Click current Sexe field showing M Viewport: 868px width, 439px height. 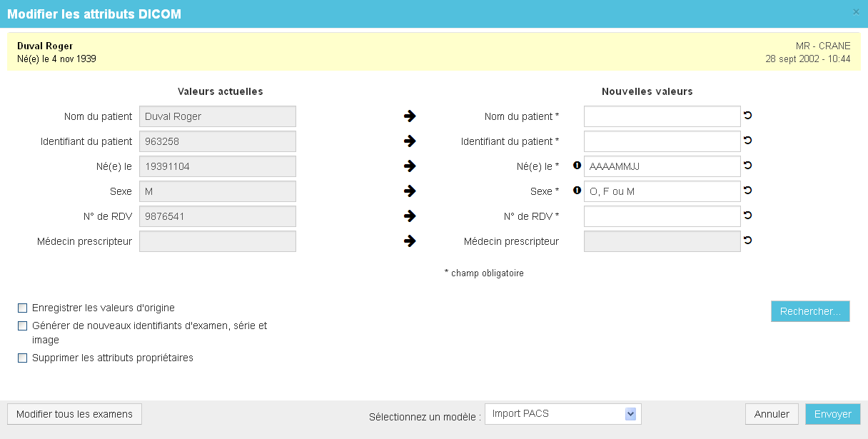218,191
